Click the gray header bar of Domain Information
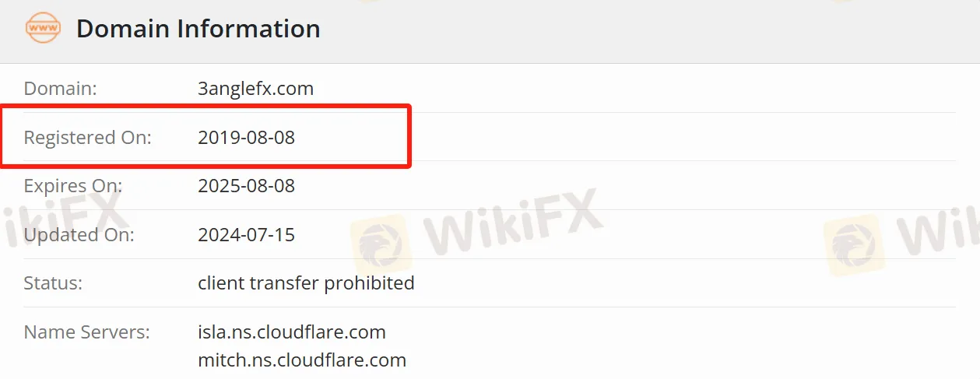The height and width of the screenshot is (379, 980). coord(490,31)
